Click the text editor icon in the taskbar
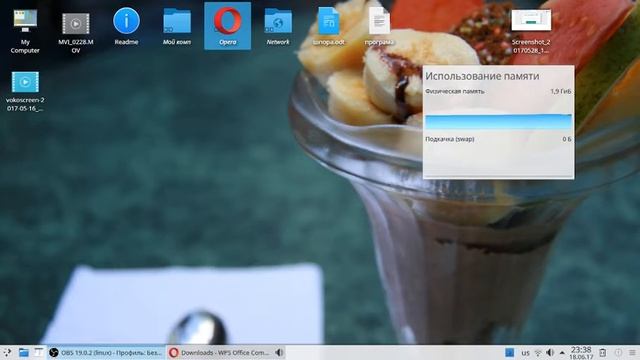Image resolution: width=640 pixels, height=360 pixels. pos(38,353)
